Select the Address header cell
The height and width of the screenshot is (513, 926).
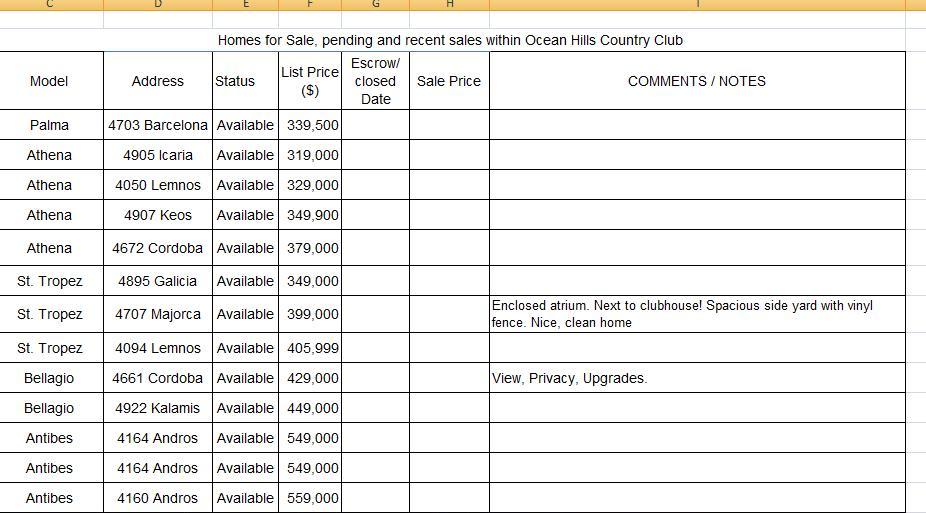[x=158, y=81]
